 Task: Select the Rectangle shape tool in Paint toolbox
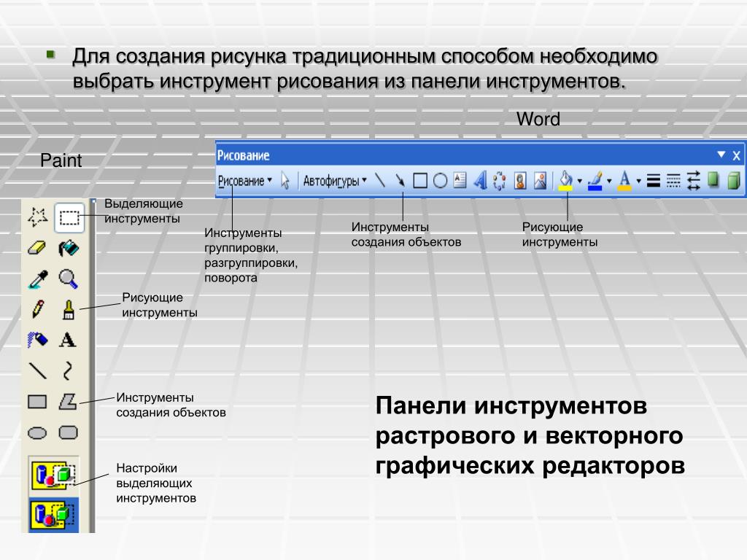(x=37, y=402)
